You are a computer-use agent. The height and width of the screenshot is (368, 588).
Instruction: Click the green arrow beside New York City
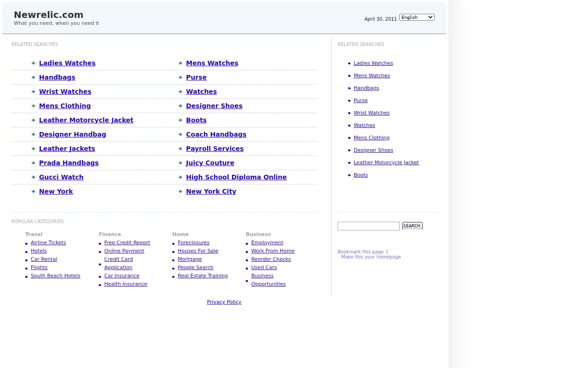(181, 191)
